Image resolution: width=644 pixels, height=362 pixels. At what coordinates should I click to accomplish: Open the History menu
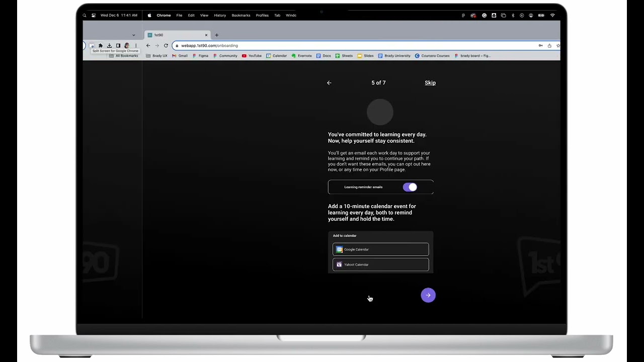click(x=220, y=16)
